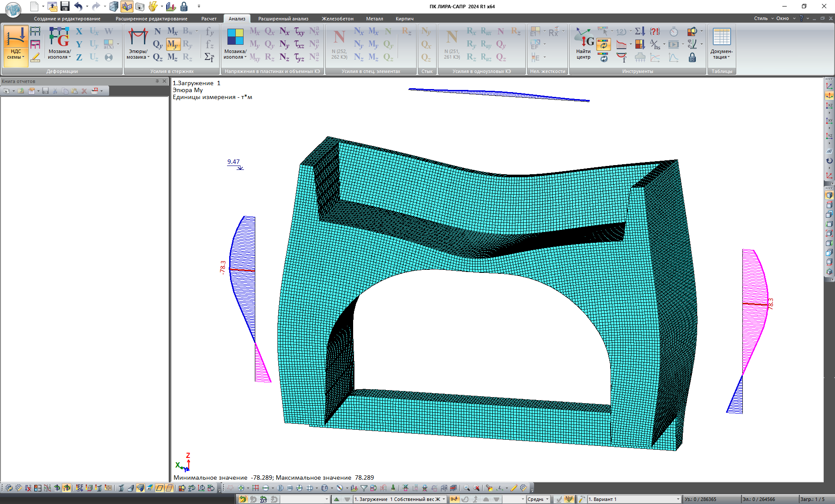This screenshot has height=504, width=835.
Task: Click the Qz shear force diagram icon
Action: [157, 57]
